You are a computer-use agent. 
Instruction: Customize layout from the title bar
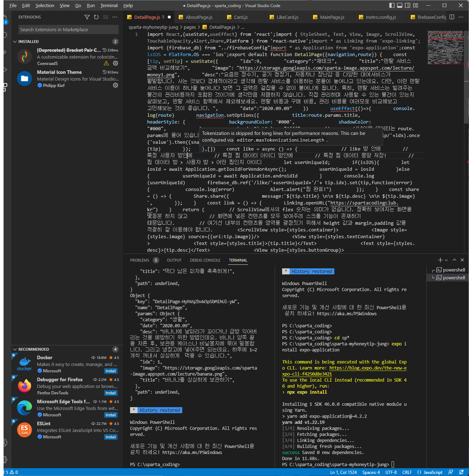416,5
